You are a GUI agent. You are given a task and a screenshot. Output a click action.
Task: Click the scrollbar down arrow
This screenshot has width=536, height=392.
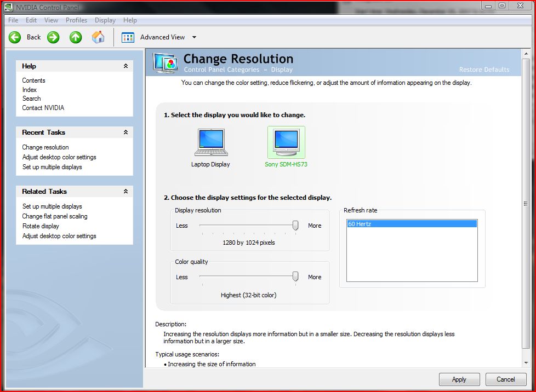[526, 363]
